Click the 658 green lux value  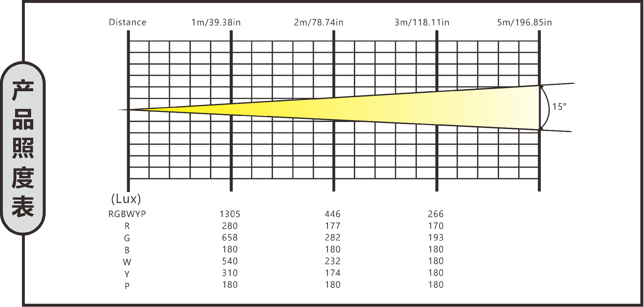point(230,238)
